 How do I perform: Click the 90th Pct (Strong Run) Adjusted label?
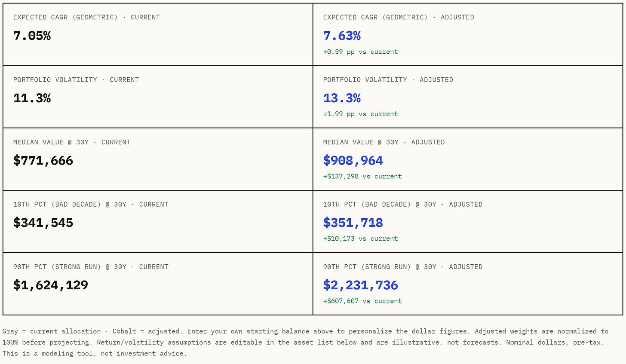click(403, 267)
